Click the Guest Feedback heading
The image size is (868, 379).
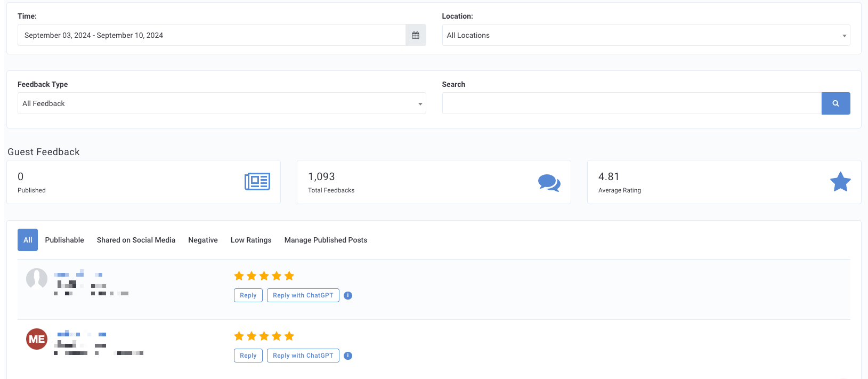44,152
